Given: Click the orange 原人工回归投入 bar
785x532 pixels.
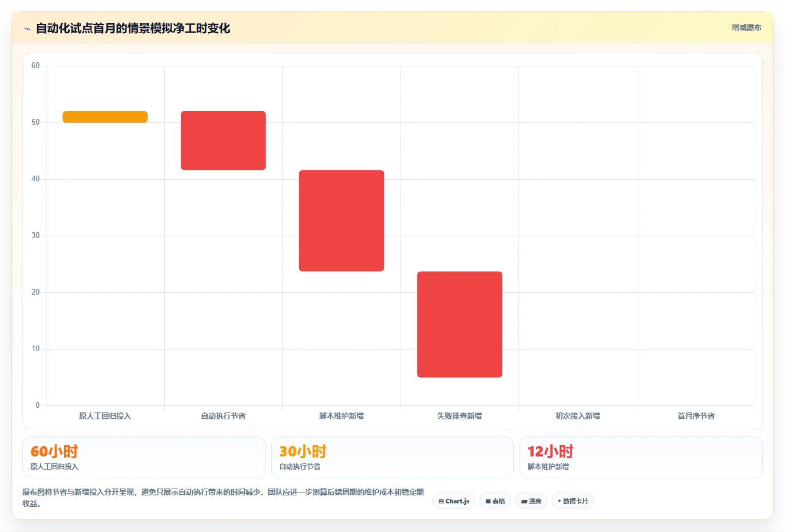Looking at the screenshot, I should click(105, 117).
